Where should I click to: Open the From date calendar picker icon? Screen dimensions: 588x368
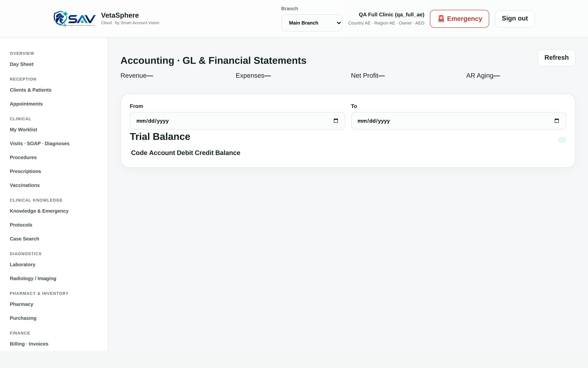pyautogui.click(x=336, y=121)
